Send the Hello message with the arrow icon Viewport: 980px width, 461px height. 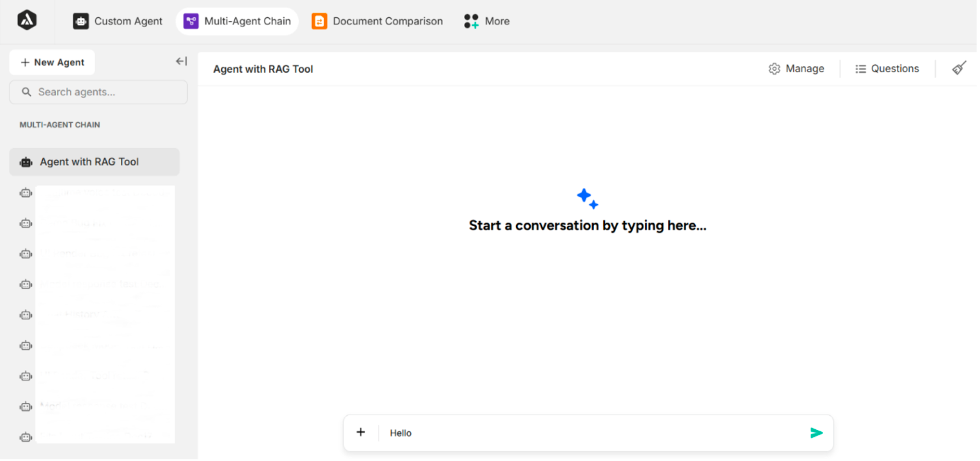click(816, 432)
